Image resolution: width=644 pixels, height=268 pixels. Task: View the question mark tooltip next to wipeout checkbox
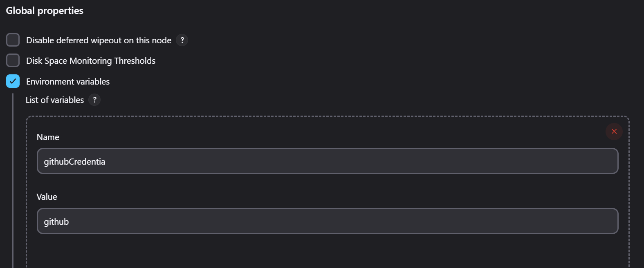pyautogui.click(x=182, y=40)
